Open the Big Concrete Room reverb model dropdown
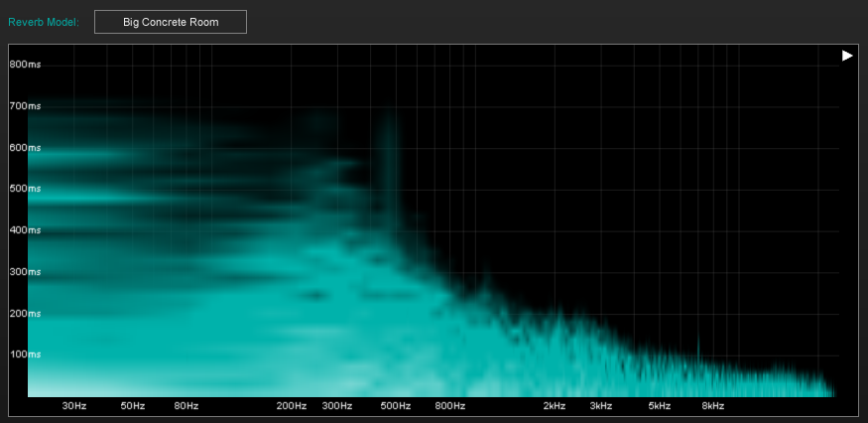 171,22
